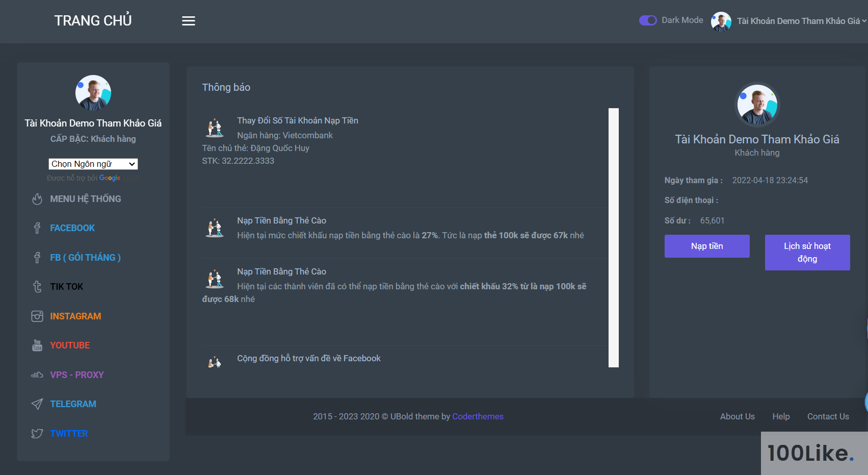Click the Contact Us footer link

click(x=828, y=416)
